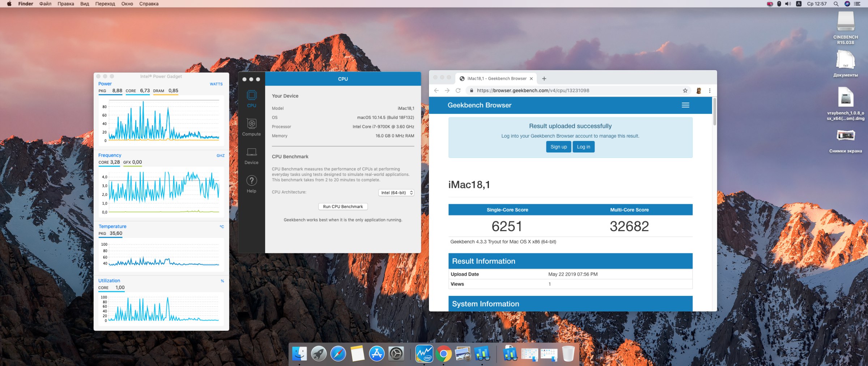Click the Processor value Intel Core i7-9700K

pos(383,127)
